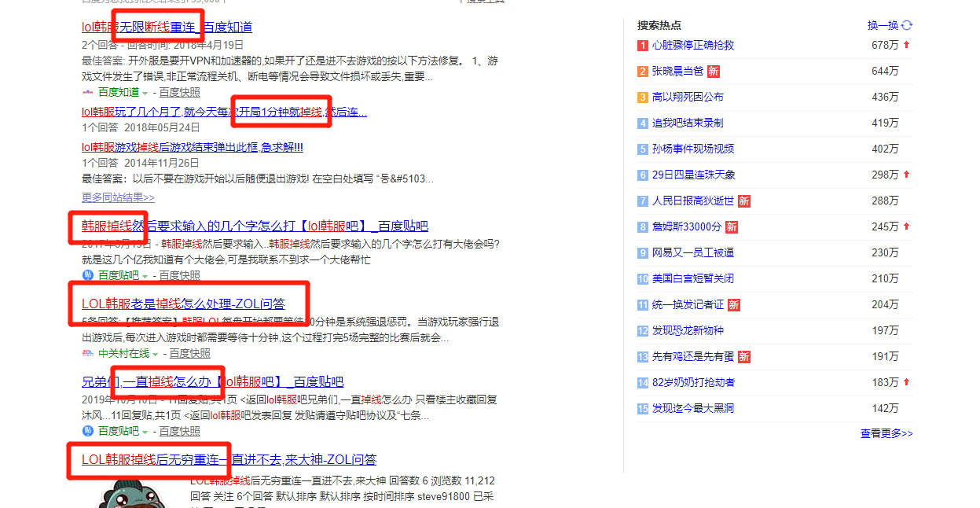This screenshot has height=508, width=980.
Task: Click the red up arrow beside 183万
Action: coord(906,382)
